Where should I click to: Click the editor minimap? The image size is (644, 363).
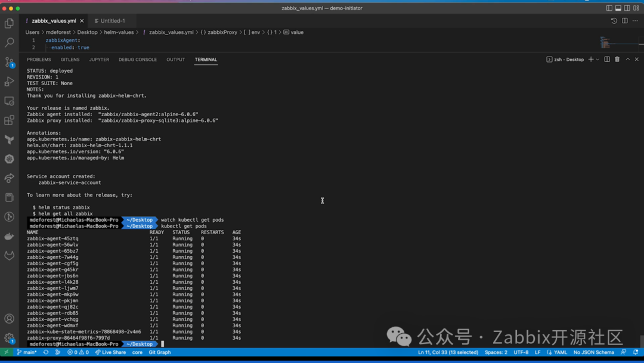point(620,43)
